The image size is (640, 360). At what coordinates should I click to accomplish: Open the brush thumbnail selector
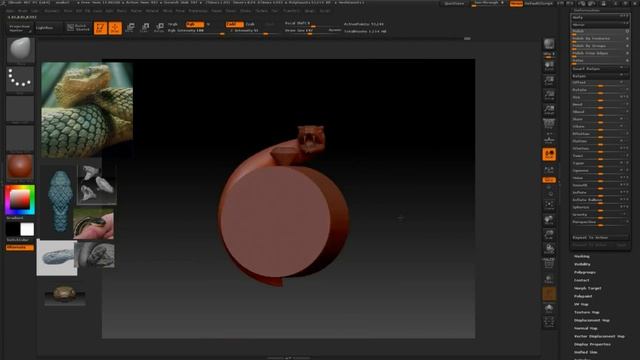pos(20,49)
